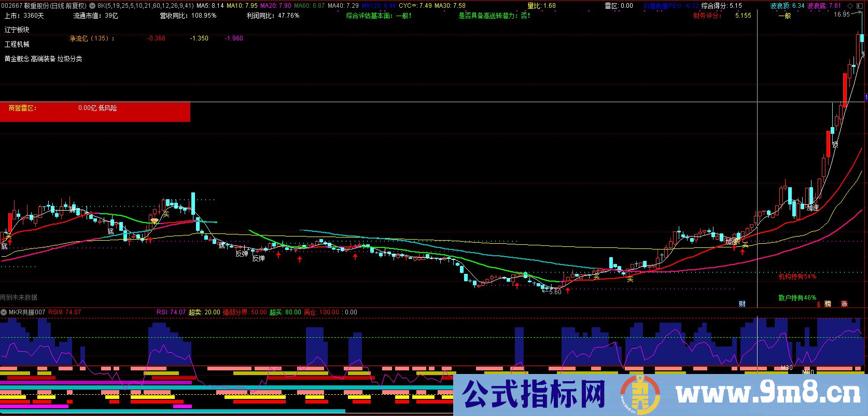Select the MA20: 7.90 readout
Screen dimensions: 868x416
pyautogui.click(x=275, y=6)
